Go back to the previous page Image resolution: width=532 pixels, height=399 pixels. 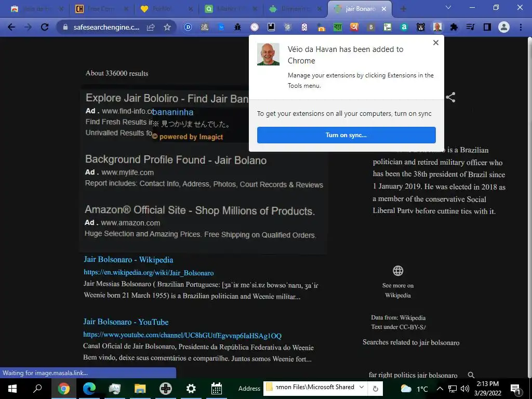coord(11,27)
